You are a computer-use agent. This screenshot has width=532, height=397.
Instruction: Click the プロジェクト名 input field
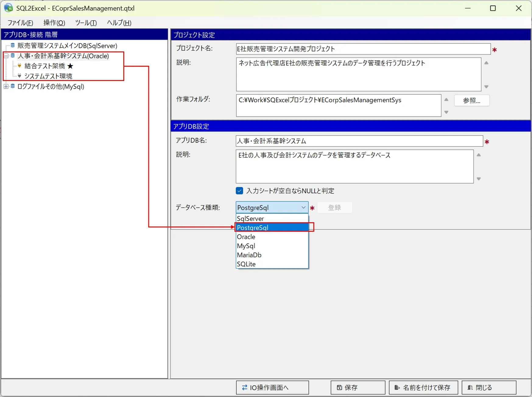pyautogui.click(x=363, y=49)
